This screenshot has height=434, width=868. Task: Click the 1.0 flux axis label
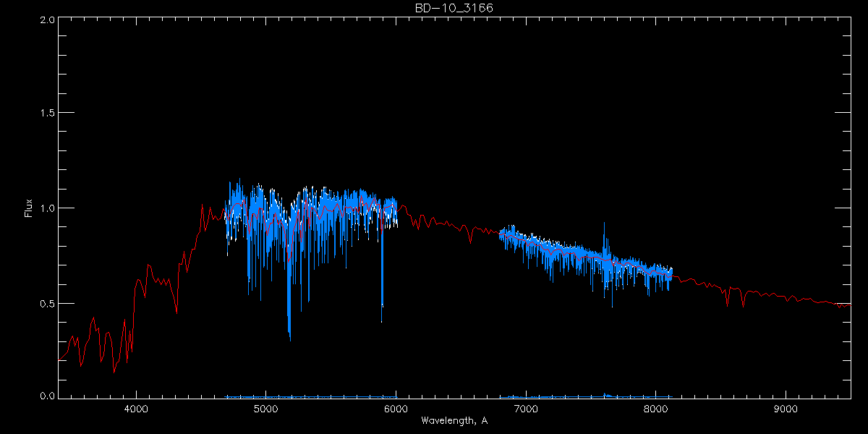pos(47,208)
